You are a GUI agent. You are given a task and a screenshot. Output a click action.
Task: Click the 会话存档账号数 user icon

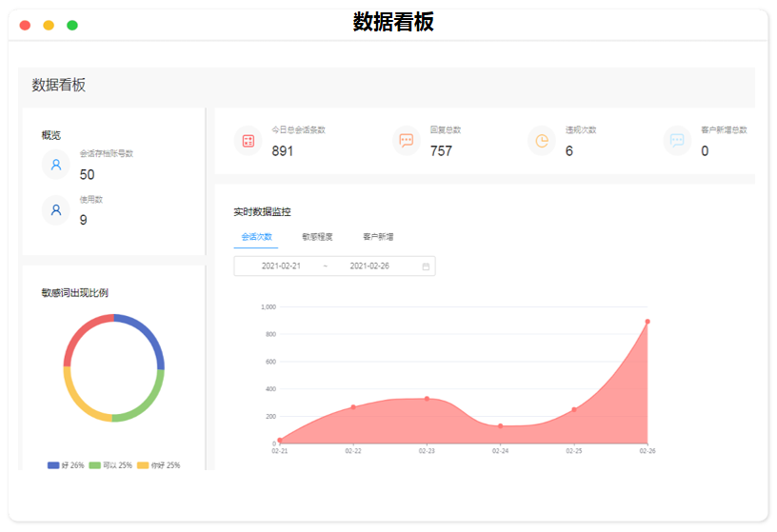coord(56,165)
